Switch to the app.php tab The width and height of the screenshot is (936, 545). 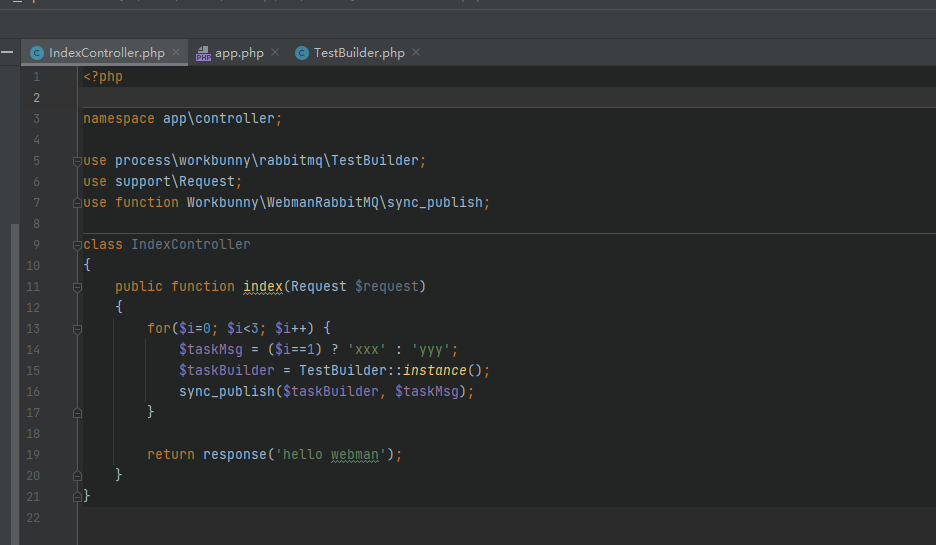coord(239,53)
